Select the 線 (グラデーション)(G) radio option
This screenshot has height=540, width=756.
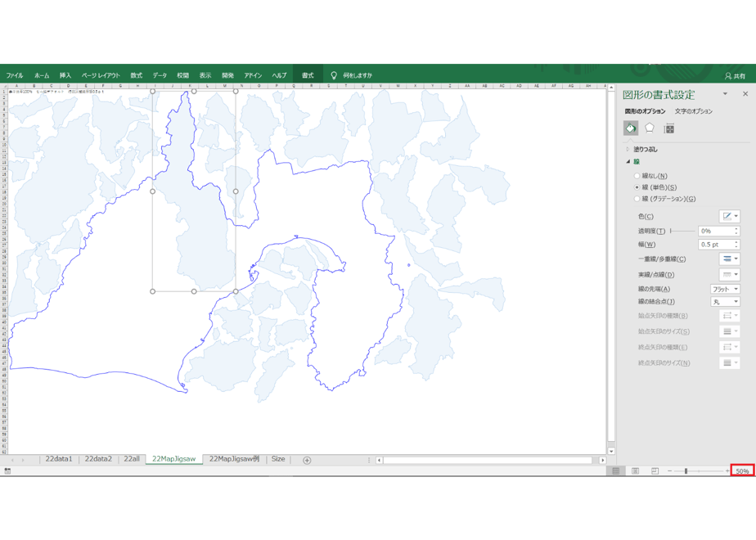coord(637,199)
